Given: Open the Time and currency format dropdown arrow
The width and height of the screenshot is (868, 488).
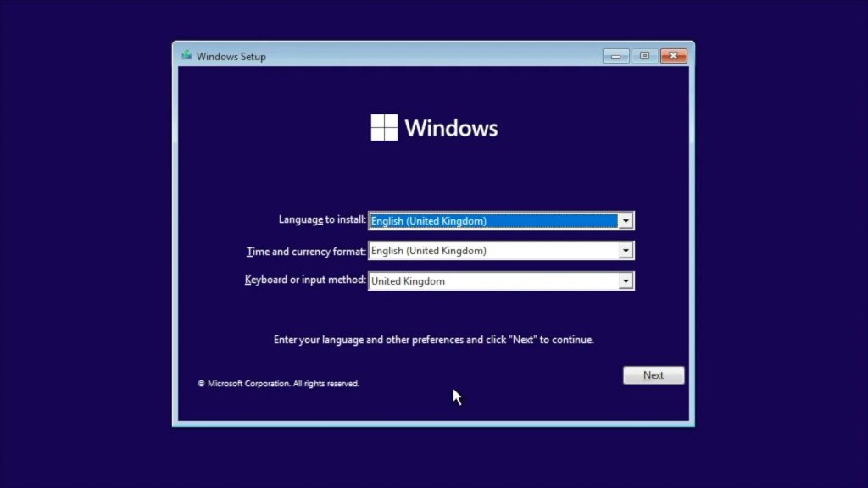Looking at the screenshot, I should point(626,251).
